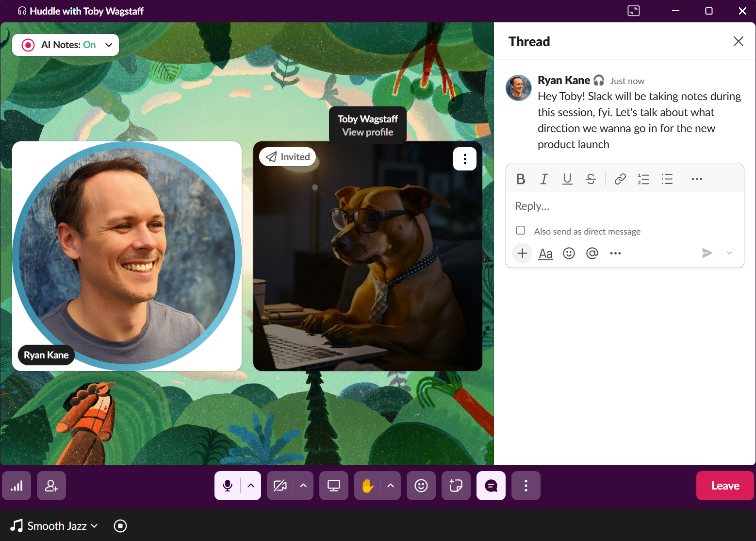
Task: View connection signal strength
Action: pyautogui.click(x=16, y=486)
